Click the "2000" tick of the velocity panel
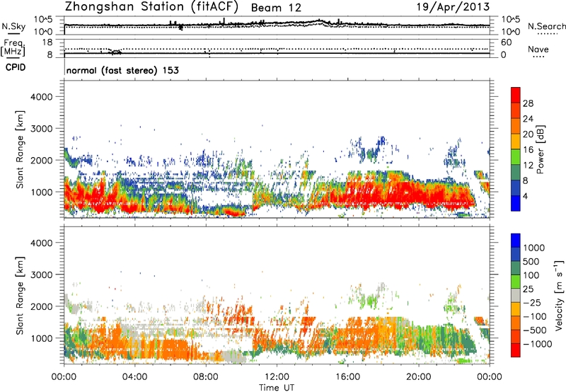This screenshot has width=566, height=392. coord(41,306)
